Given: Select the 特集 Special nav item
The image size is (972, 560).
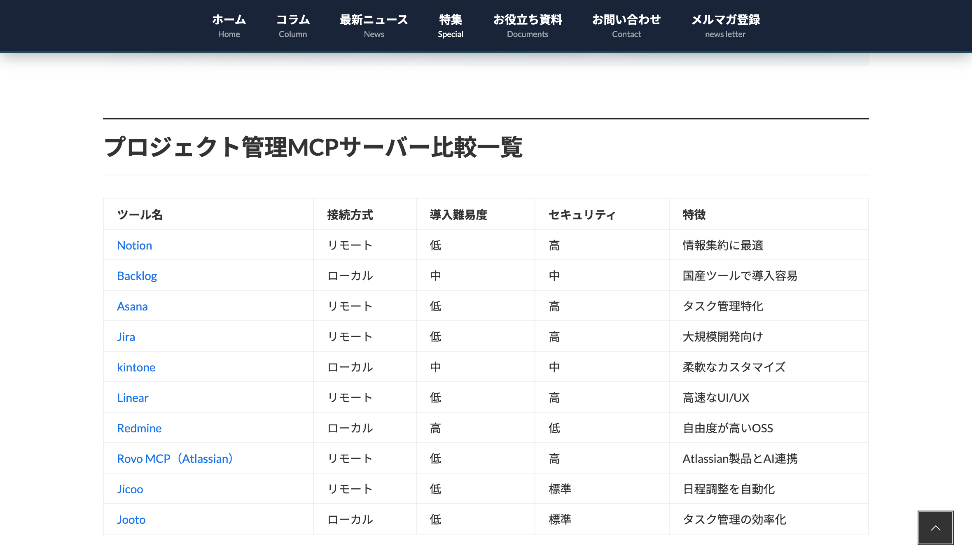Looking at the screenshot, I should click(x=451, y=26).
